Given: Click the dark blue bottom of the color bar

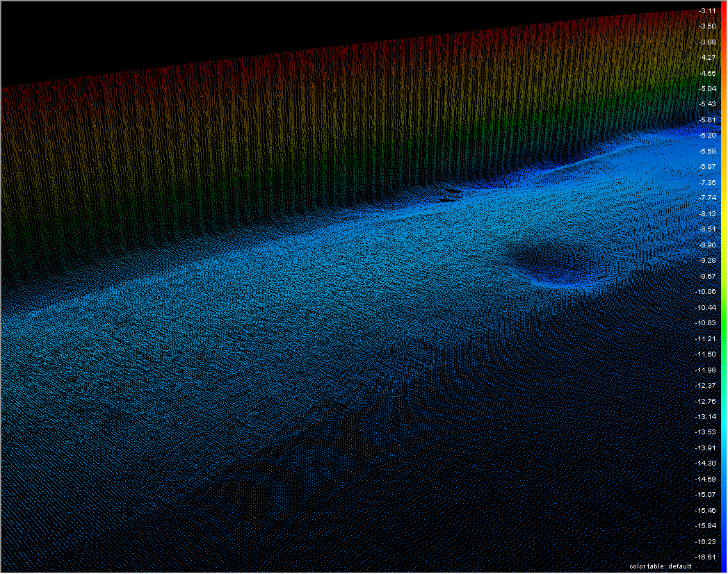Looking at the screenshot, I should (724, 549).
